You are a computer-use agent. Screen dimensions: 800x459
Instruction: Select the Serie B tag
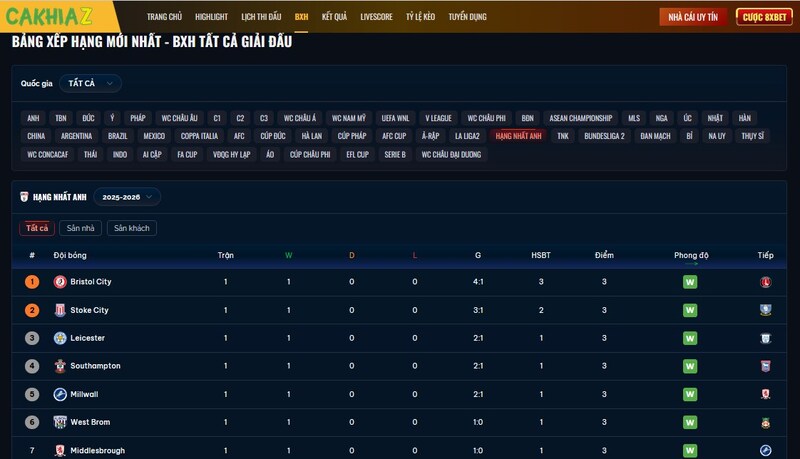[395, 155]
